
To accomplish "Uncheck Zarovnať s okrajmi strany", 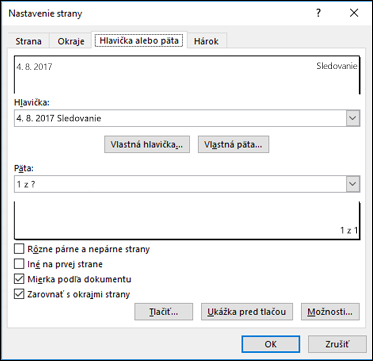I will pyautogui.click(x=19, y=294).
